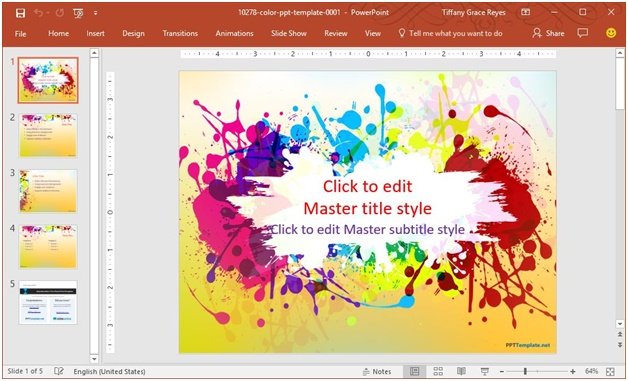Click the PPTTemplate.net text on slide
The height and width of the screenshot is (381, 628).
click(527, 345)
